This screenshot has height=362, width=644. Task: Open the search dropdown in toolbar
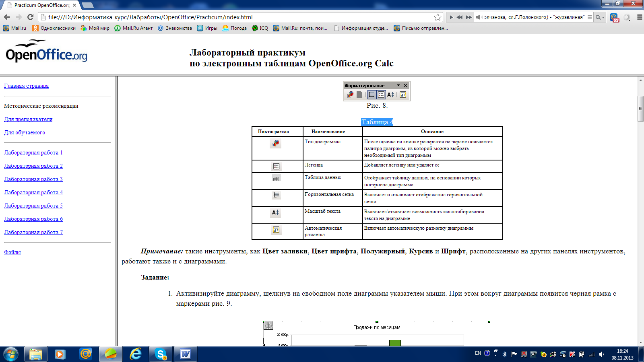tap(600, 17)
